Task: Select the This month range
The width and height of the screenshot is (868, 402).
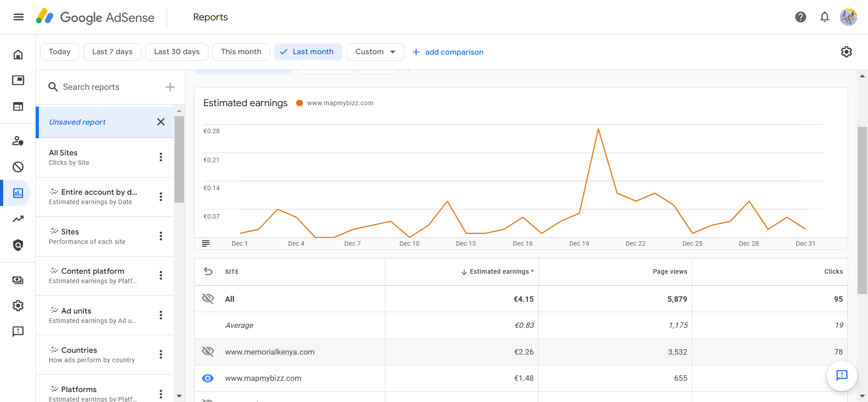Action: 241,52
